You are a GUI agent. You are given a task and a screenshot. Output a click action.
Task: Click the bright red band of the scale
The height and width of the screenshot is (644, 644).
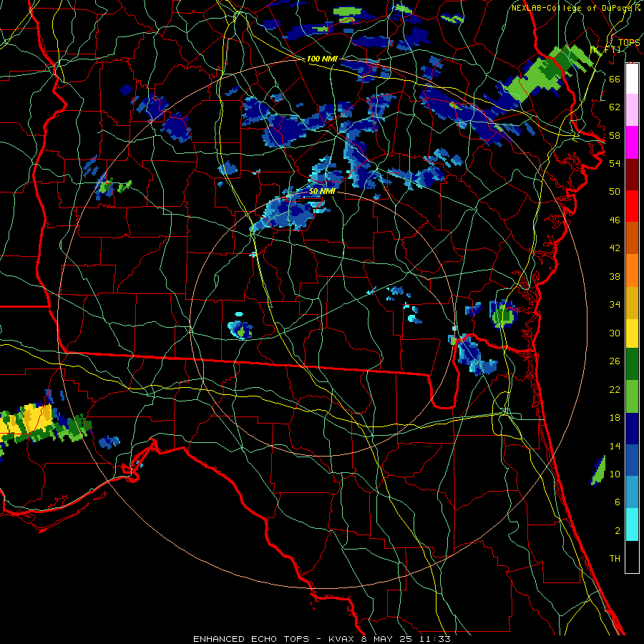pos(632,206)
